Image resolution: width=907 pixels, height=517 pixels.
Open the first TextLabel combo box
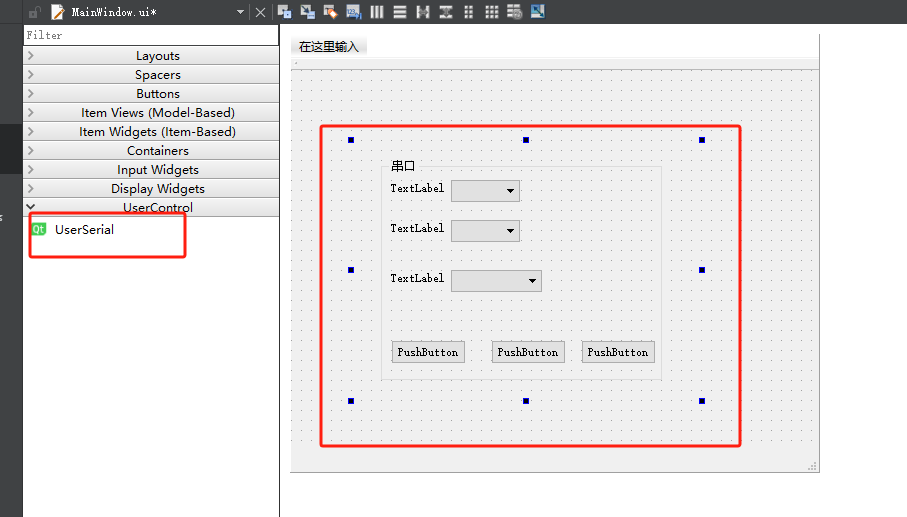(x=485, y=191)
